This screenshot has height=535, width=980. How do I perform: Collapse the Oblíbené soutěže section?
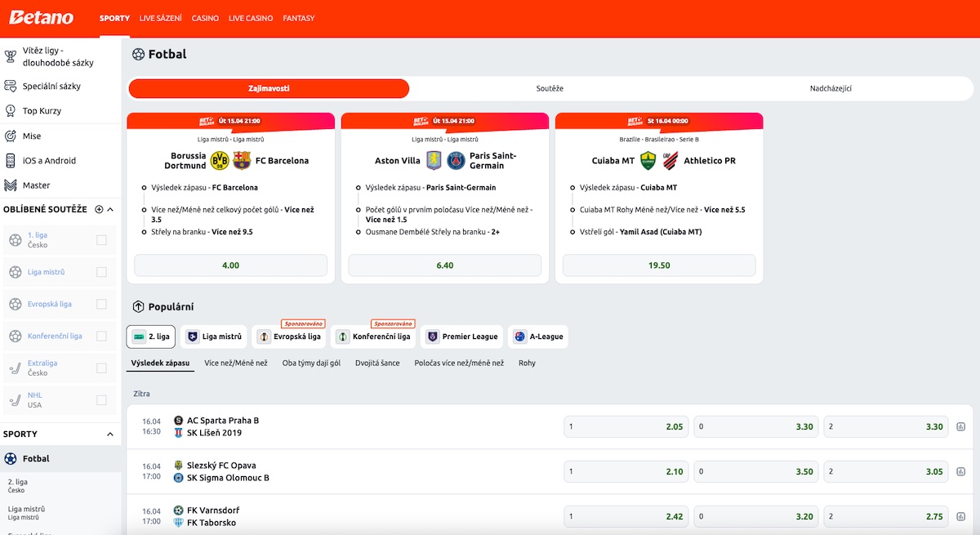click(x=110, y=210)
